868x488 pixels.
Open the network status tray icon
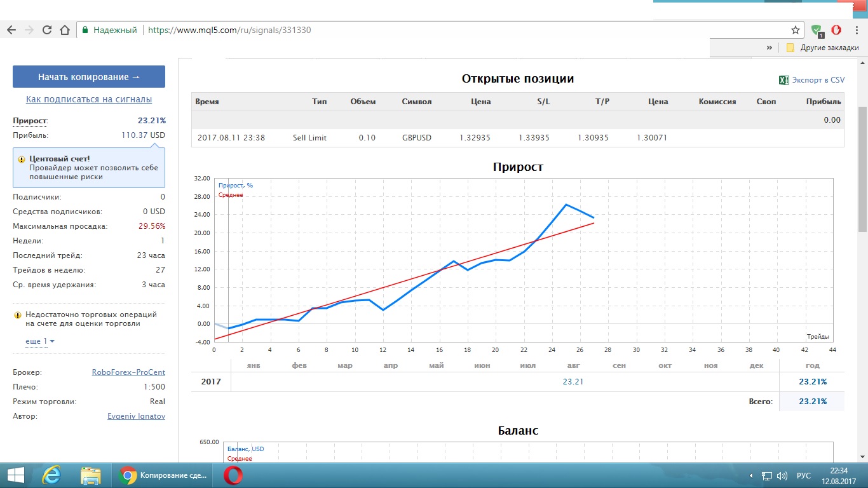pyautogui.click(x=767, y=476)
